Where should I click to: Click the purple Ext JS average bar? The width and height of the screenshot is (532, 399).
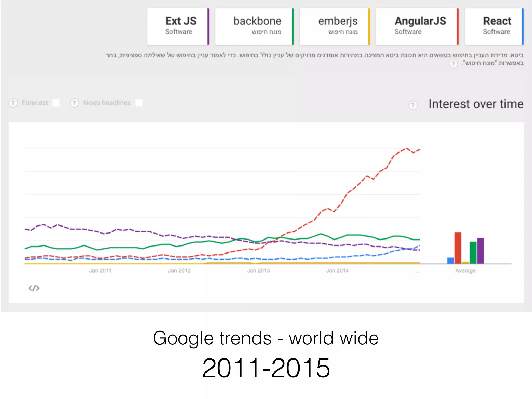481,251
